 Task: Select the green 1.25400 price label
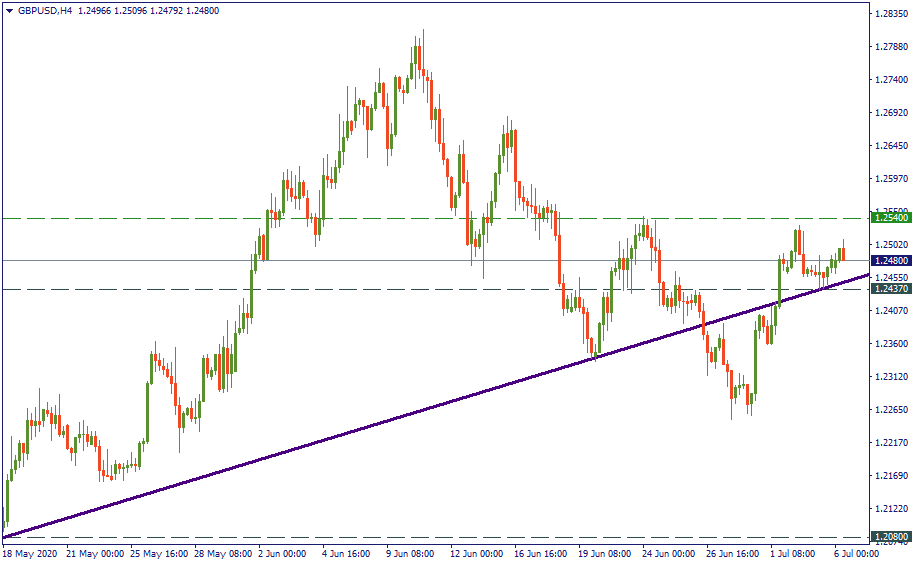pos(890,217)
